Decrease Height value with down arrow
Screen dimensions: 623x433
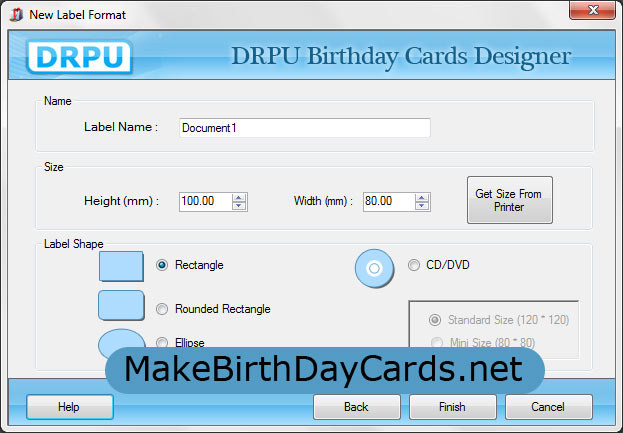(x=239, y=206)
